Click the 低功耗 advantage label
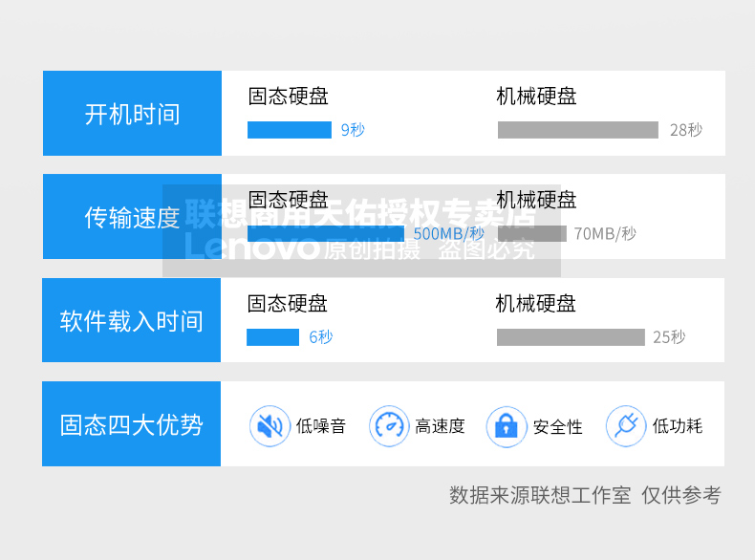Image resolution: width=755 pixels, height=560 pixels. 678,426
